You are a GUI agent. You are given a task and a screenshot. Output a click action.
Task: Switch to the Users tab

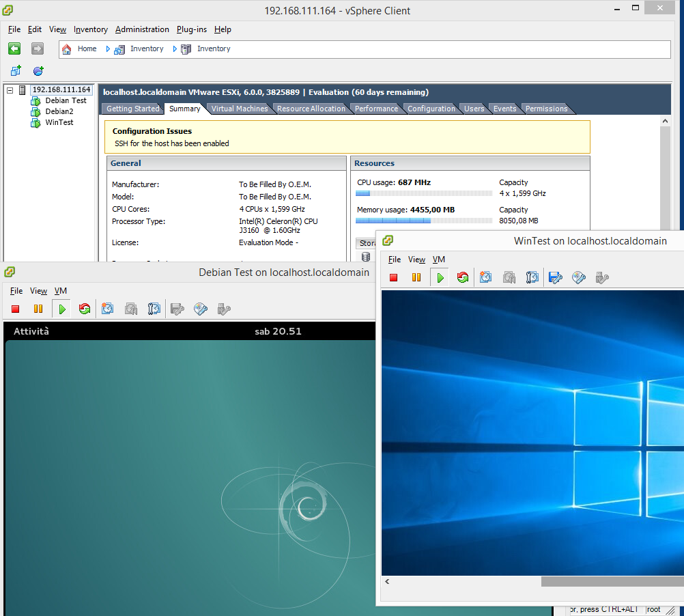point(474,109)
